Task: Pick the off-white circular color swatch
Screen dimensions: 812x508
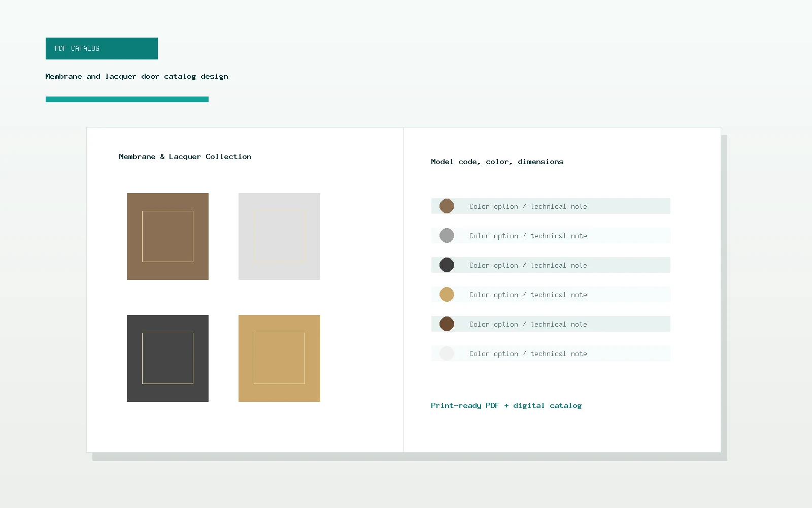Action: tap(447, 354)
